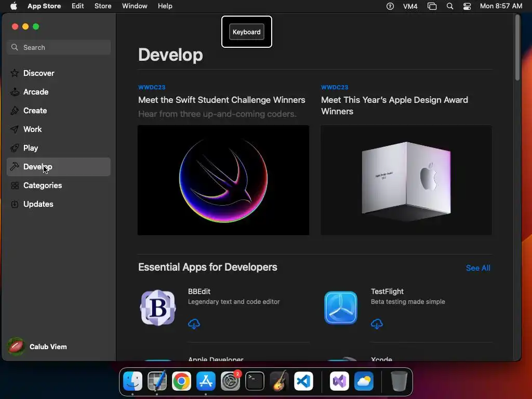Open the Help menu
This screenshot has height=399, width=532.
(165, 6)
